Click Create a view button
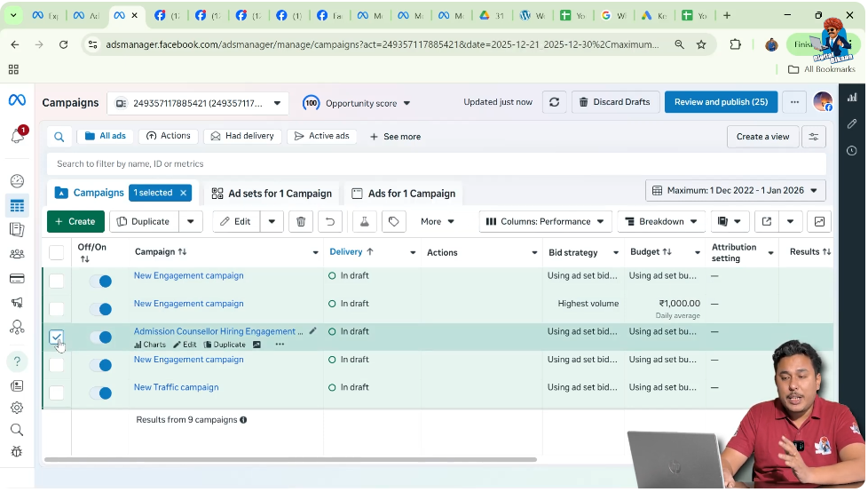 [x=762, y=137]
